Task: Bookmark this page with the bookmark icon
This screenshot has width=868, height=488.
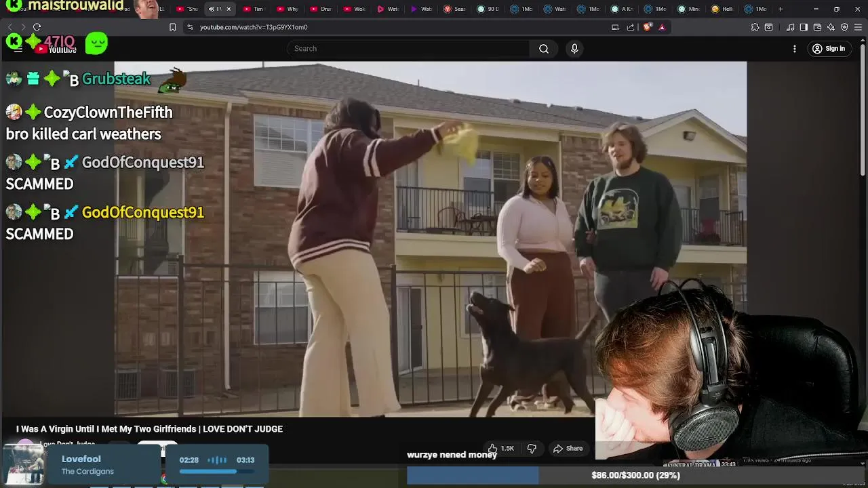Action: click(x=172, y=27)
